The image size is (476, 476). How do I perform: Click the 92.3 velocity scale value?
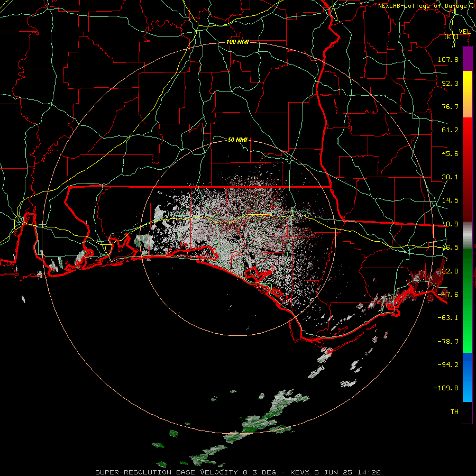[450, 83]
